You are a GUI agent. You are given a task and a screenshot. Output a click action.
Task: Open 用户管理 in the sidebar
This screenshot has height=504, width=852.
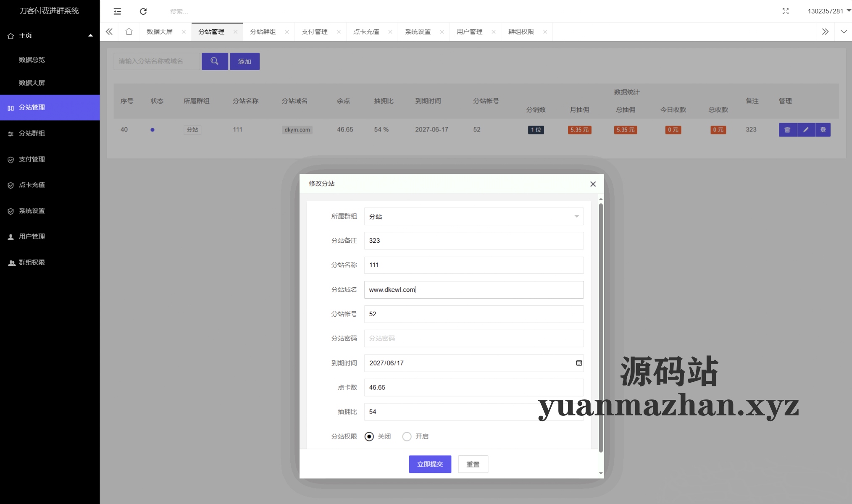(x=32, y=236)
